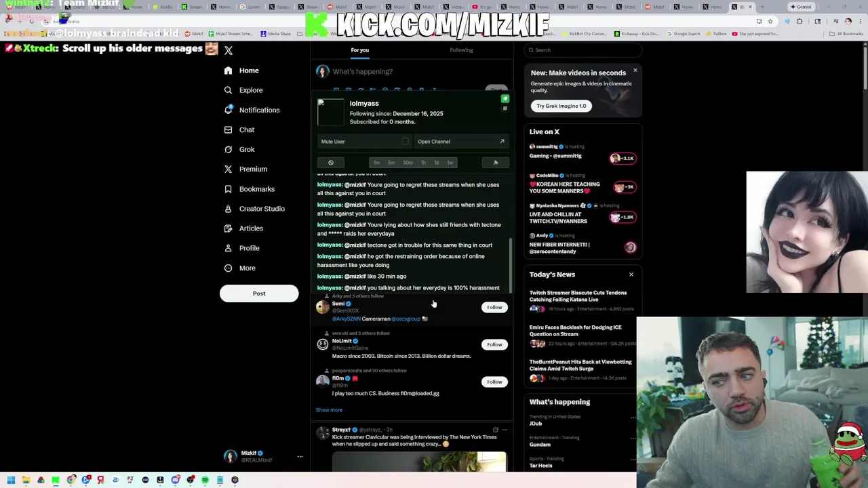The width and height of the screenshot is (868, 488).
Task: Select the 1d timeout duration
Action: tap(436, 163)
